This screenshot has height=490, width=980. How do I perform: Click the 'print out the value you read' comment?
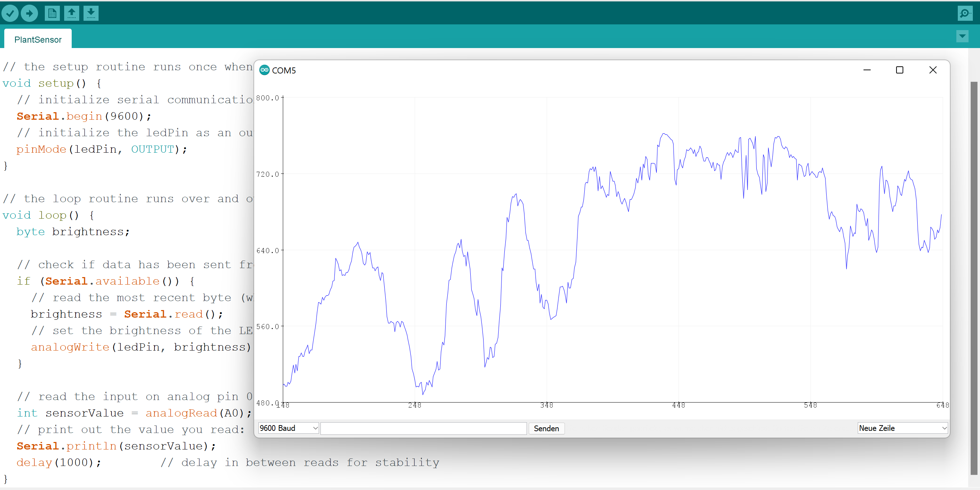[x=130, y=429]
